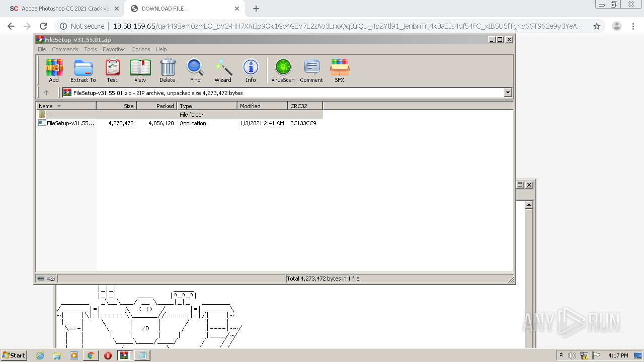Open a new browser tab
Screen dimensions: 644x362
point(256,9)
